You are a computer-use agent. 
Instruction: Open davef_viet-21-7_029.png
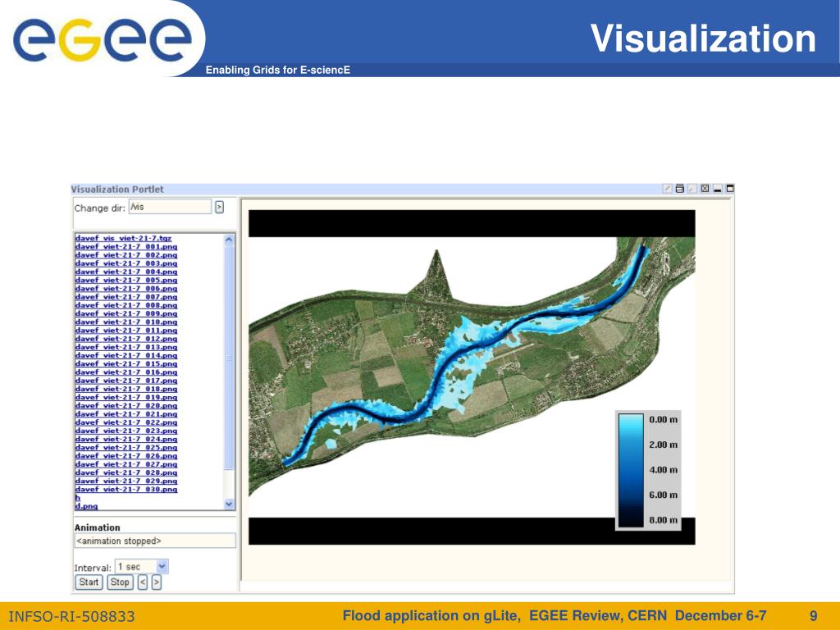[126, 481]
